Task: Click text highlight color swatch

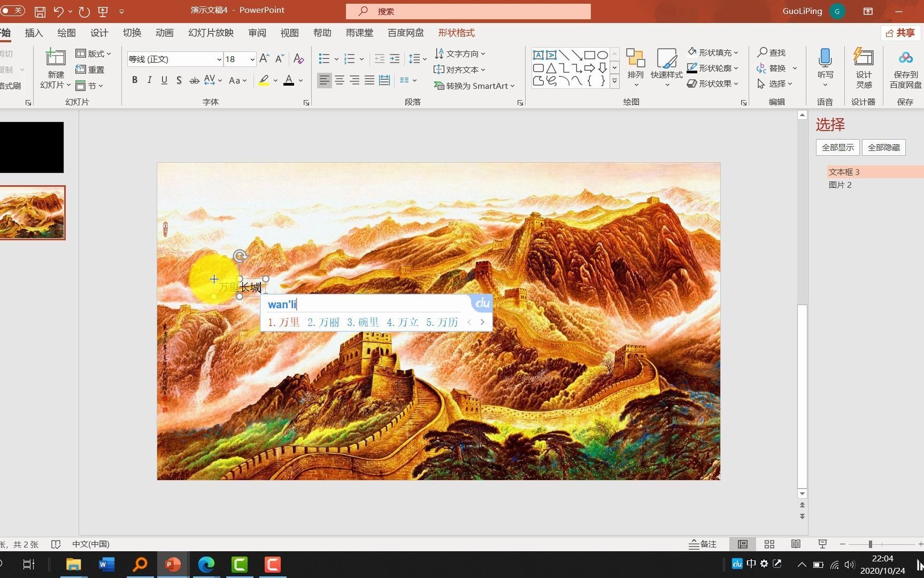Action: [264, 80]
